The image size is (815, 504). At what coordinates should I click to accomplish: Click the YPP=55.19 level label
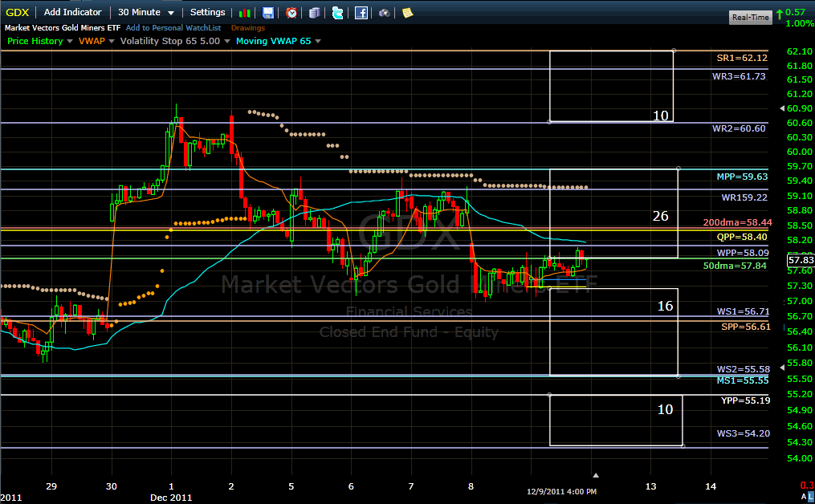click(x=745, y=400)
